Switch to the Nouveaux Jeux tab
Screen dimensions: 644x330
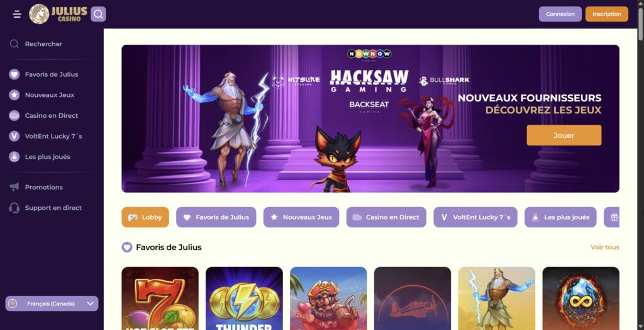click(301, 217)
